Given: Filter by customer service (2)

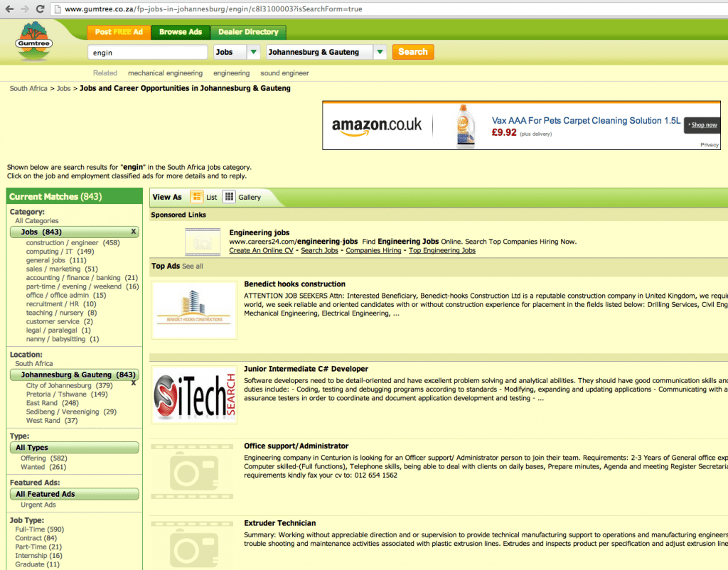Looking at the screenshot, I should [60, 322].
